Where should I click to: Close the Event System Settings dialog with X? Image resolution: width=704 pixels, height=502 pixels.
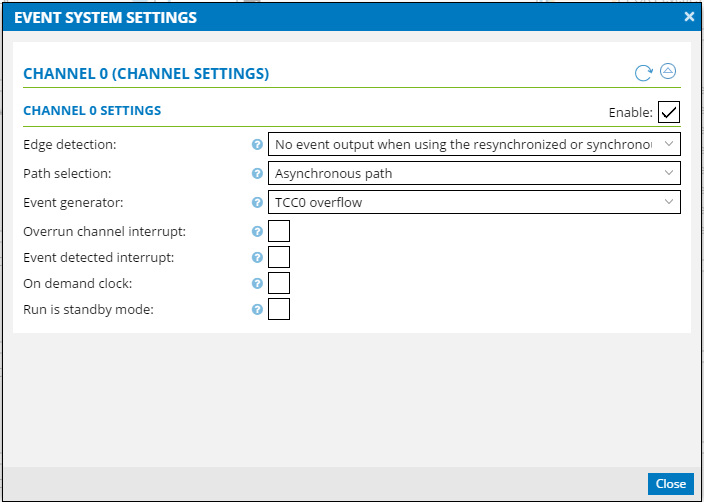click(689, 17)
